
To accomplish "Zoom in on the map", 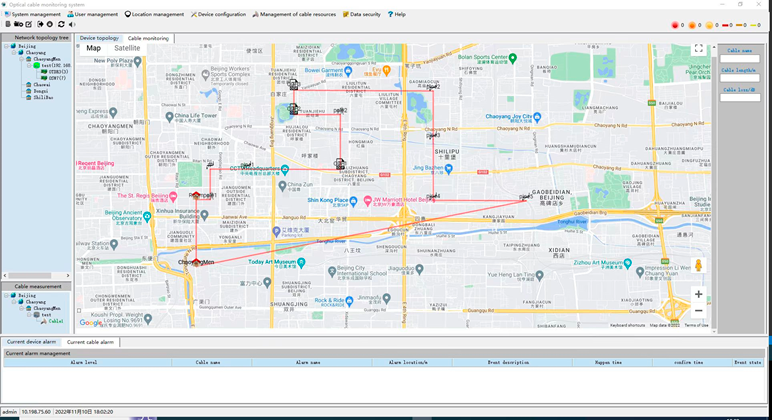I will pos(698,294).
